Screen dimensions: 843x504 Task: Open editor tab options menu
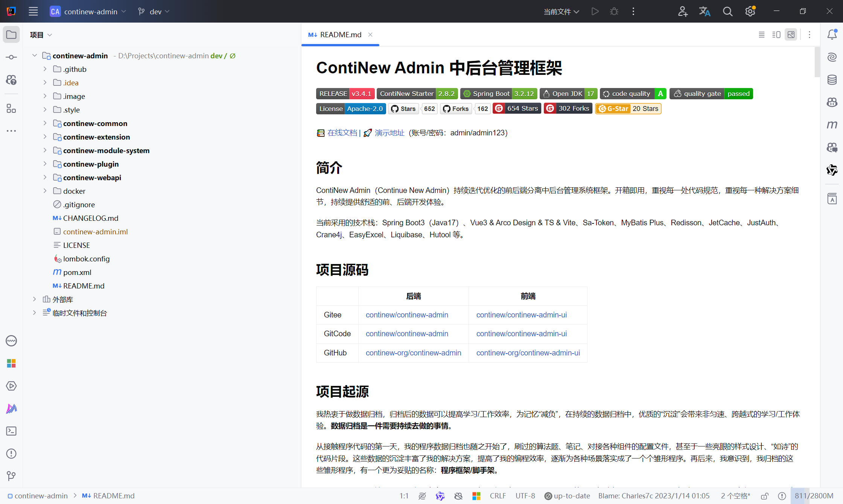pyautogui.click(x=810, y=35)
